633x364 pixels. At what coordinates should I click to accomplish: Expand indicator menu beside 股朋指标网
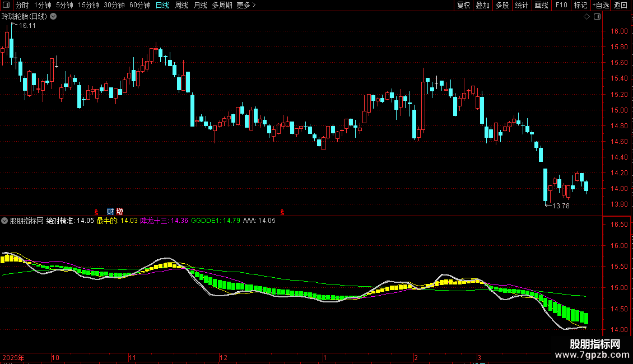(4, 221)
